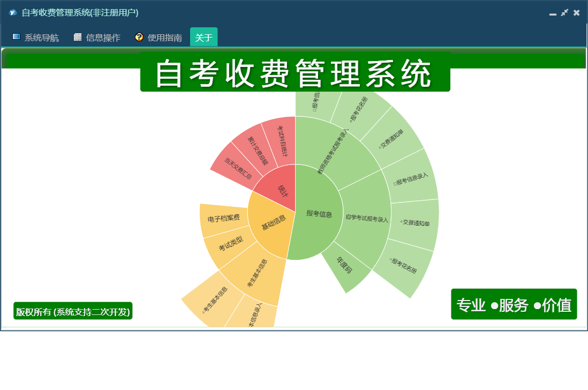
Task: Click the restore window arrows icon
Action: click(x=564, y=12)
